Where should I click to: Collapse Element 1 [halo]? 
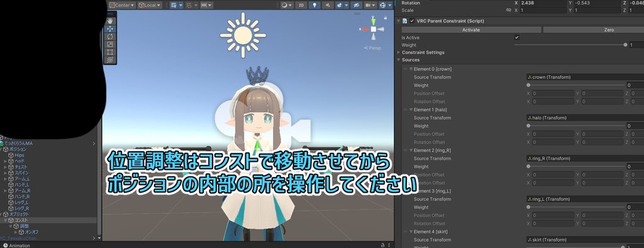coord(411,109)
